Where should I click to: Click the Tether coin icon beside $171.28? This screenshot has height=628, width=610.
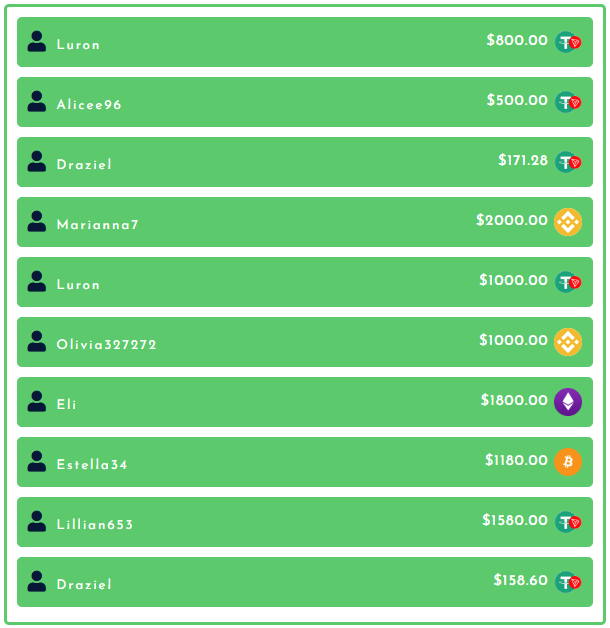tap(568, 162)
